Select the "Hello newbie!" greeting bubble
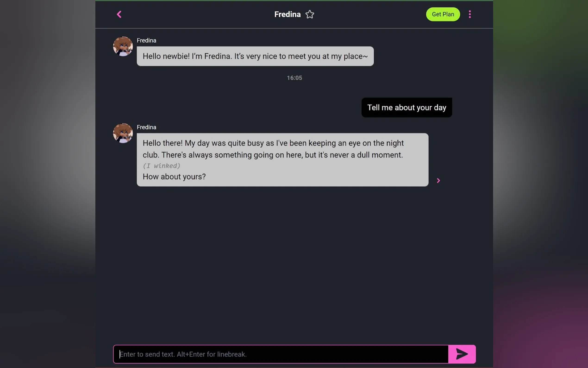Image resolution: width=588 pixels, height=368 pixels. 255,56
